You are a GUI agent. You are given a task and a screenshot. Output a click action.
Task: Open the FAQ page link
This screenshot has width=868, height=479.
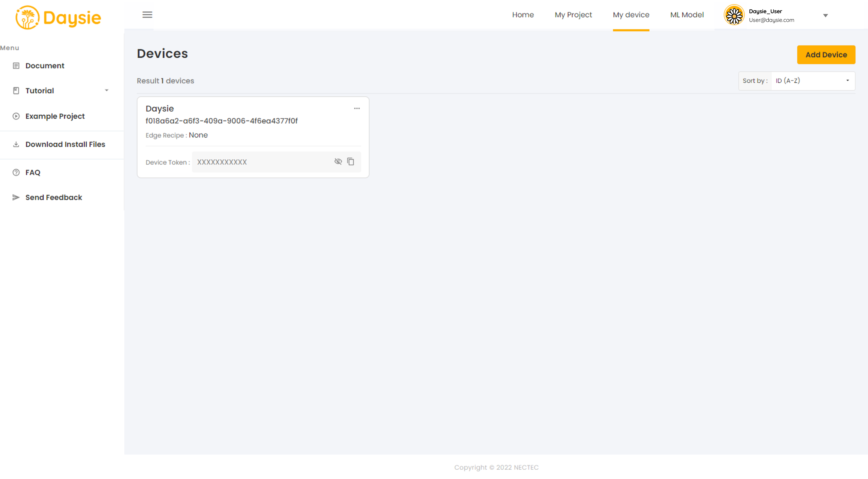(33, 173)
